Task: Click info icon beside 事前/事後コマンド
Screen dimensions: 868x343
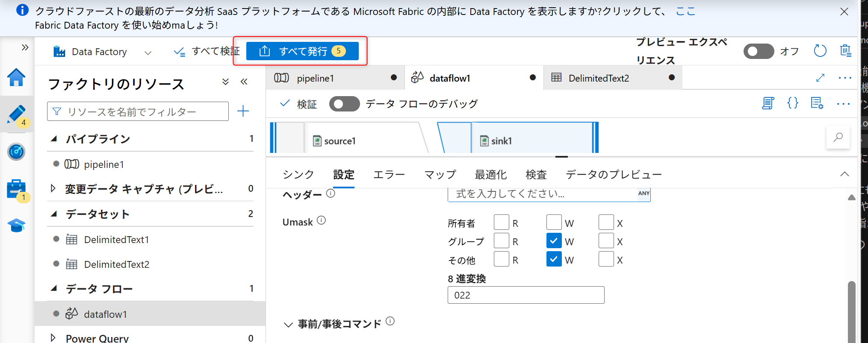Action: [x=390, y=321]
